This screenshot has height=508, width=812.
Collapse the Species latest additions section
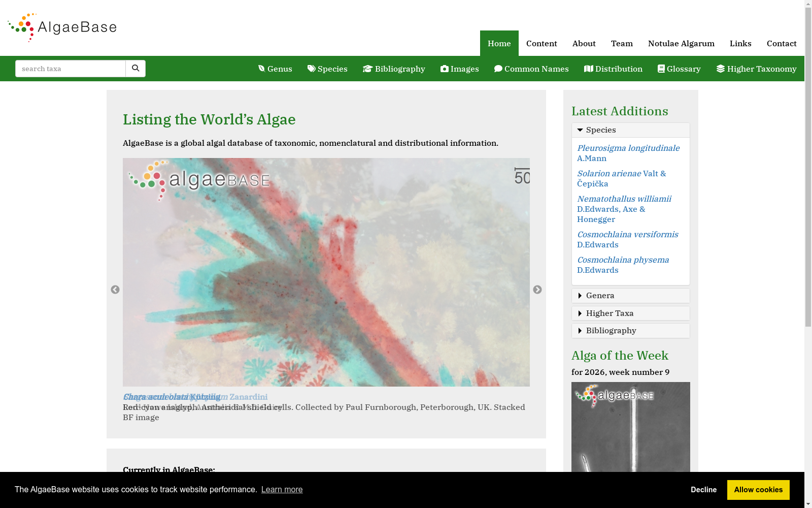pos(631,130)
